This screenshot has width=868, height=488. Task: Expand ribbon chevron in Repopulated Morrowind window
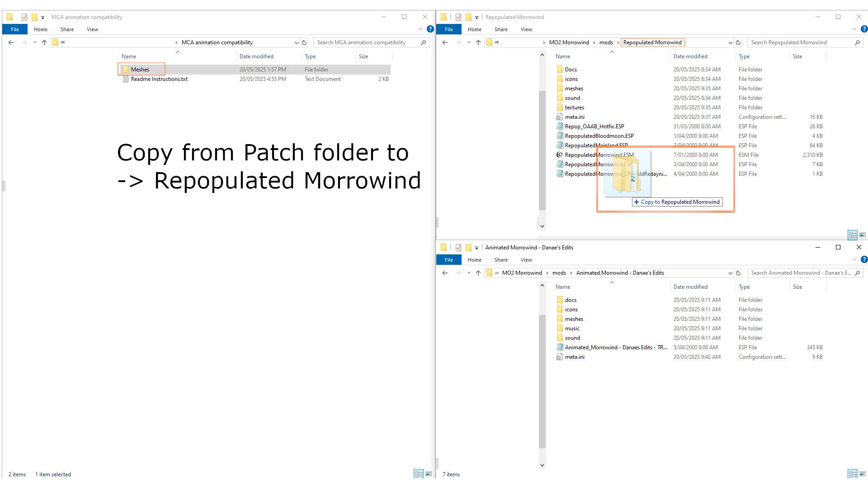[854, 29]
